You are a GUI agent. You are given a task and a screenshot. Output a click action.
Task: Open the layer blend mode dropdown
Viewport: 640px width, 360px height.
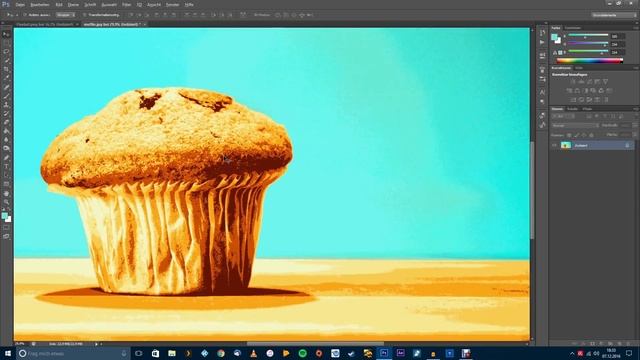(x=575, y=125)
